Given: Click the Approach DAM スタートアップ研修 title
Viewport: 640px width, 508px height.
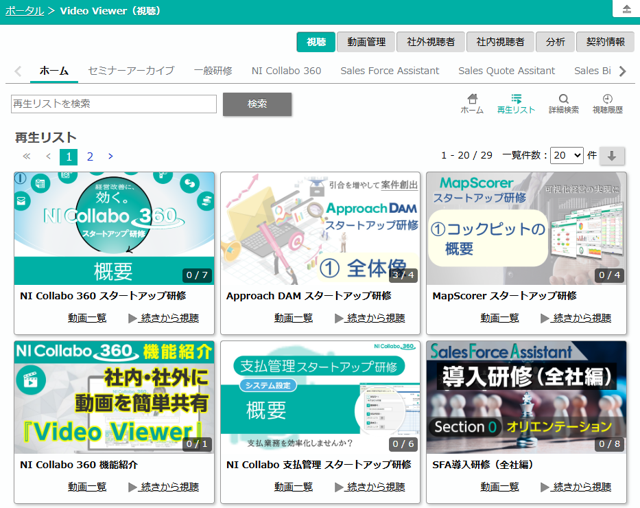Looking at the screenshot, I should [x=309, y=296].
